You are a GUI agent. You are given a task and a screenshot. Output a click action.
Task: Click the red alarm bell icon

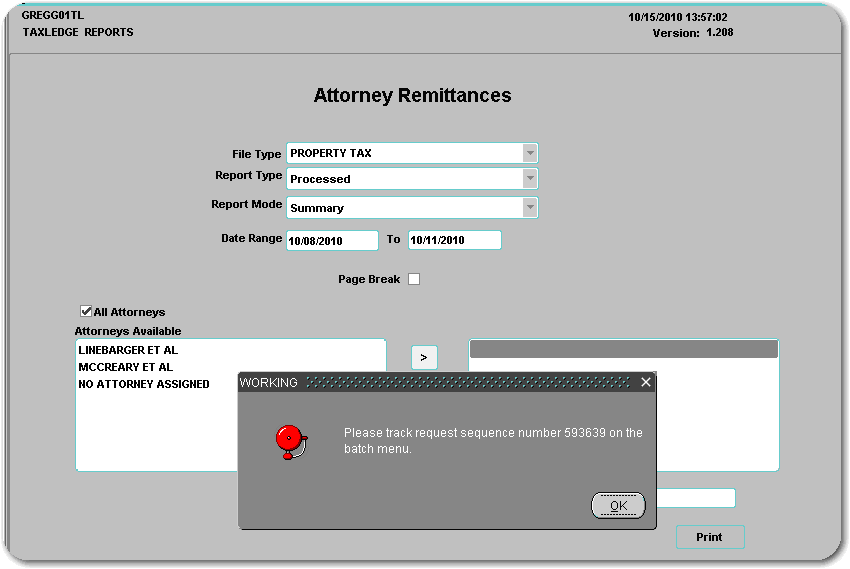tap(289, 440)
